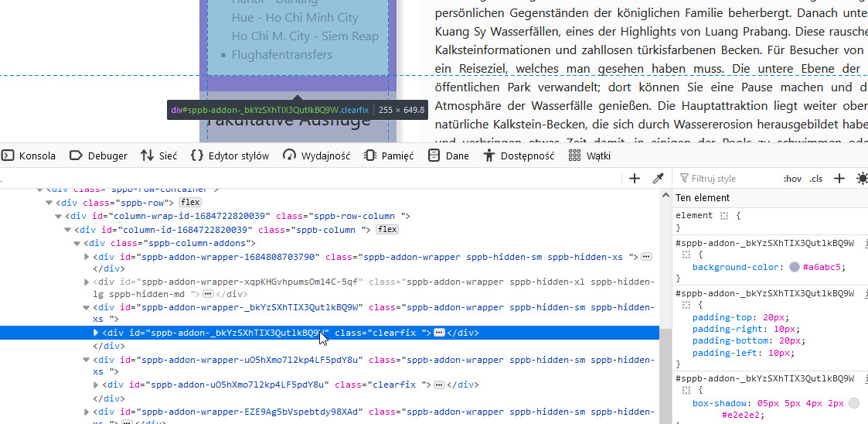
Task: Open the Sieć network tab
Action: [x=158, y=156]
